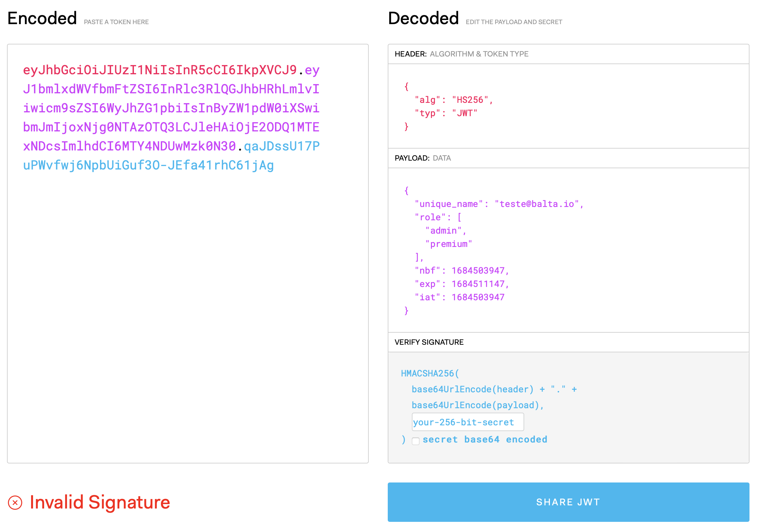Viewport: 759px width, 532px height.
Task: Click the "alg" HS256 line in the header
Action: point(453,100)
